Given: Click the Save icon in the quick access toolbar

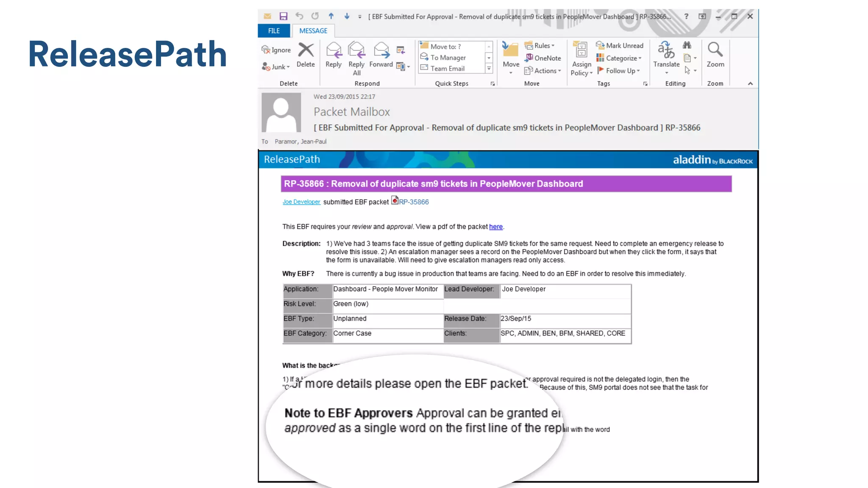Looking at the screenshot, I should point(284,17).
